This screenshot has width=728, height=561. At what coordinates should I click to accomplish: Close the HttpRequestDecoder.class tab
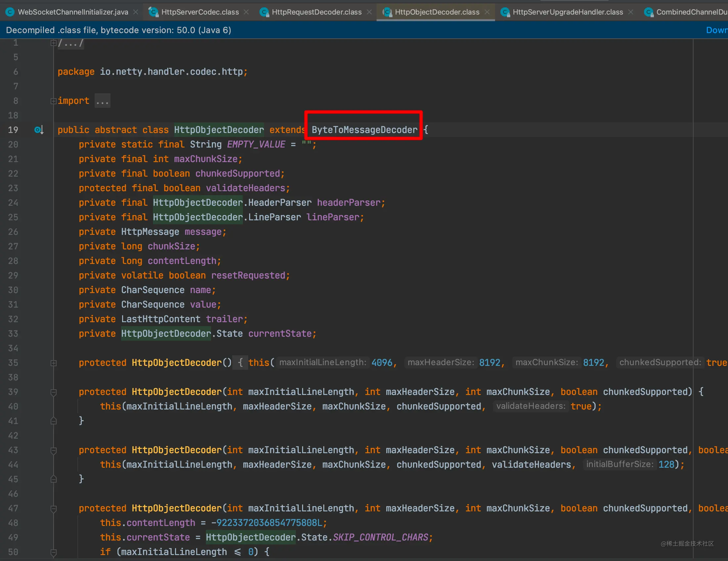pos(369,12)
